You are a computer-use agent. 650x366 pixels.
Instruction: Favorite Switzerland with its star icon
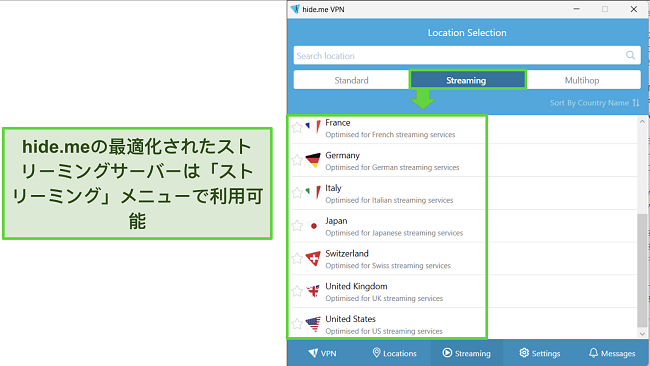297,258
